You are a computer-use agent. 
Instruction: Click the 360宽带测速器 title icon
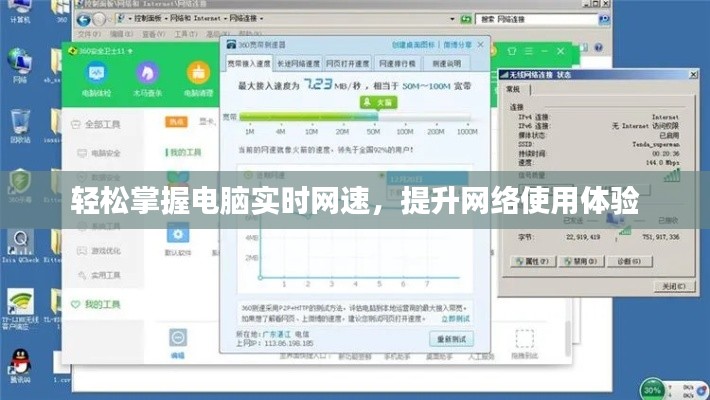click(x=231, y=44)
